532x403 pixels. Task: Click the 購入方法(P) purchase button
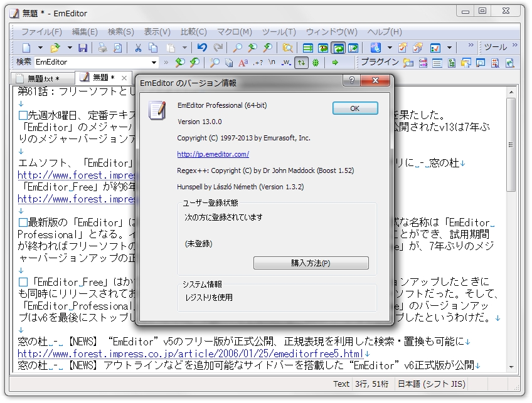(311, 263)
